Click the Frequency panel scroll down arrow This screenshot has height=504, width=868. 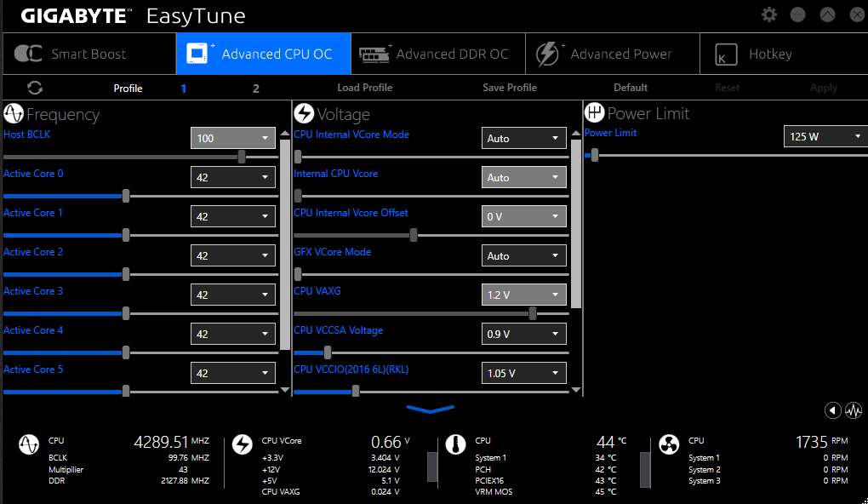(285, 390)
